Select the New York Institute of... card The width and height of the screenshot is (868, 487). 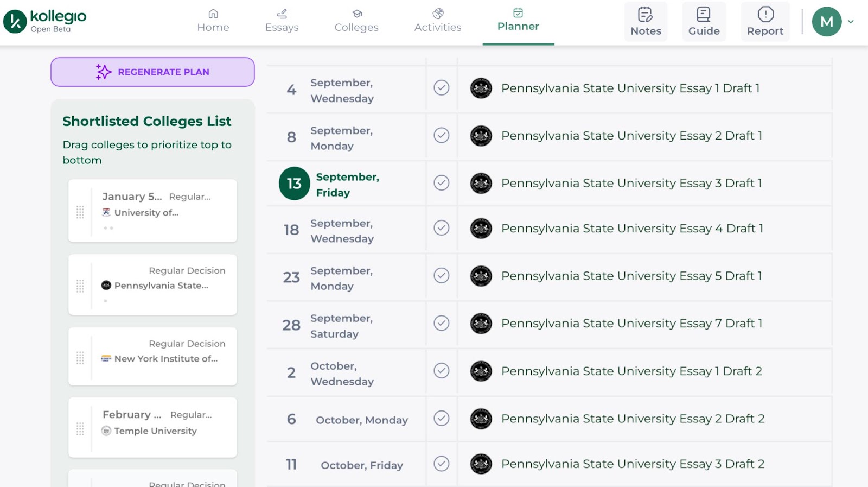[x=152, y=357]
